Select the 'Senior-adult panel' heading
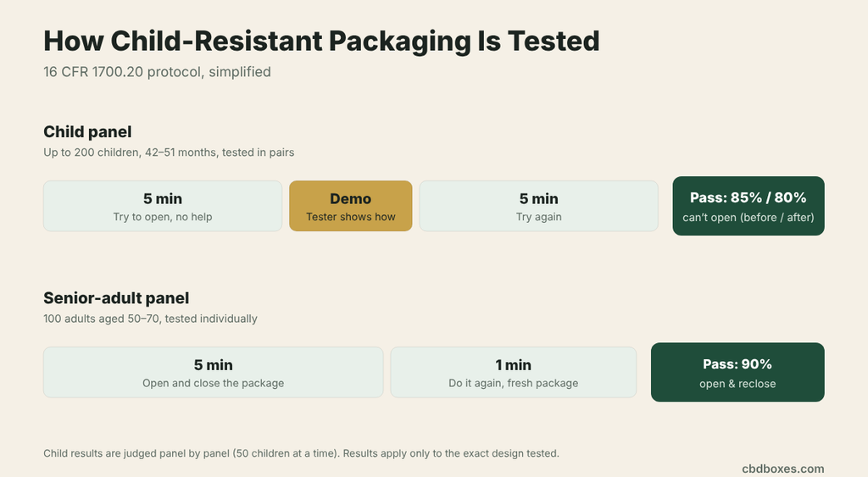The width and height of the screenshot is (868, 477). coord(116,298)
